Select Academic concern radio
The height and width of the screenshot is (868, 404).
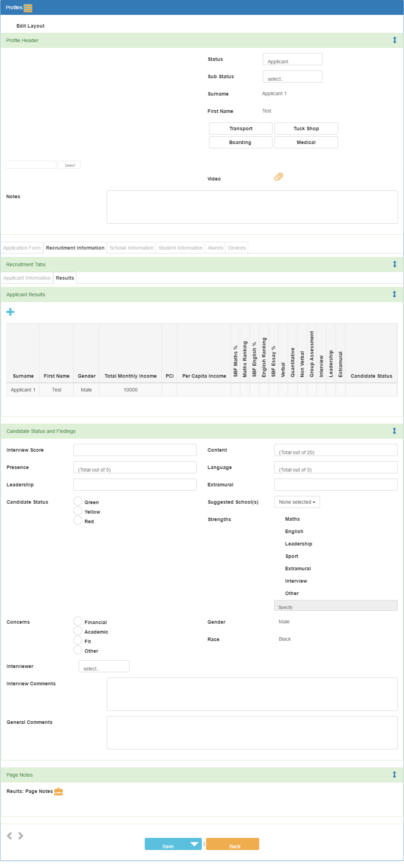[78, 631]
